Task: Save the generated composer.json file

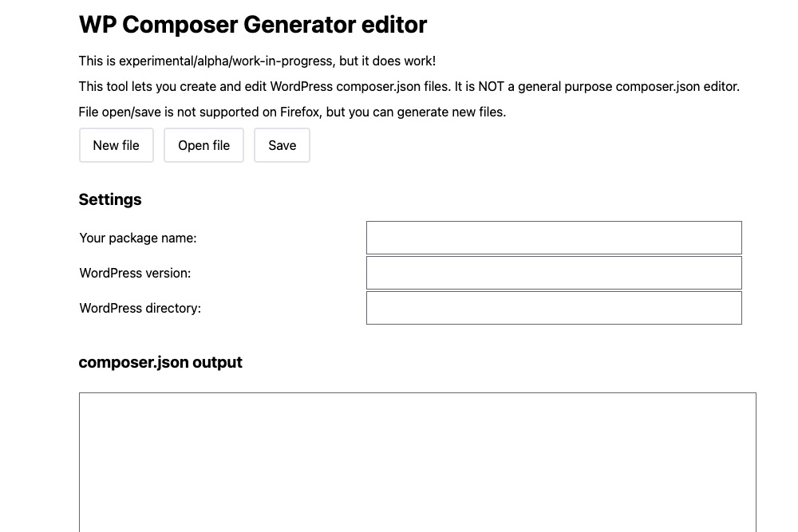Action: pos(282,145)
